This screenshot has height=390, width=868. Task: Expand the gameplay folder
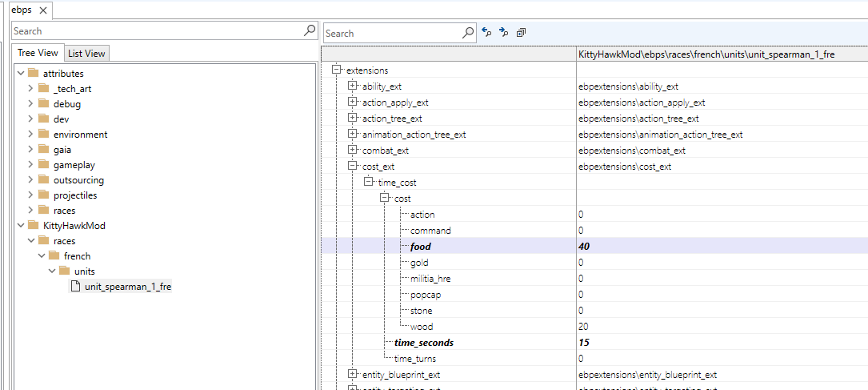tap(31, 164)
